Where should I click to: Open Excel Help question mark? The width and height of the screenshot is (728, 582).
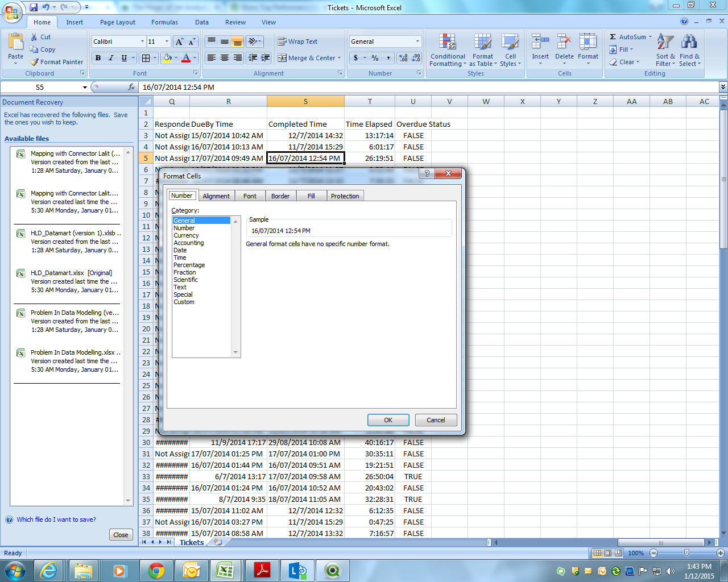coord(684,21)
